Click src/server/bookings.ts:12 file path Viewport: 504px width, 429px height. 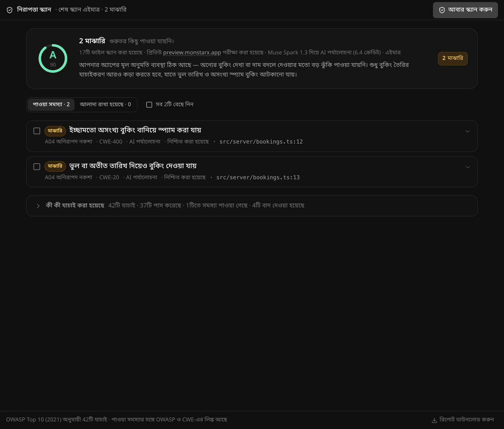[x=261, y=142]
